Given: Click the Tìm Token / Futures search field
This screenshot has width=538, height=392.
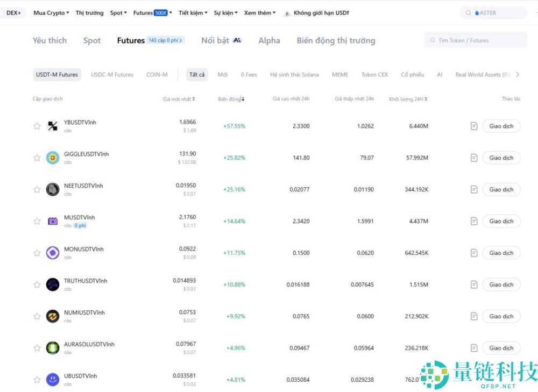Looking at the screenshot, I should tap(476, 40).
